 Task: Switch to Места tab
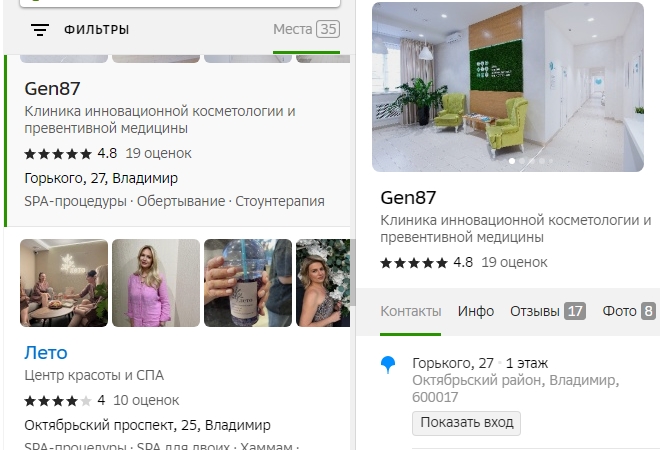pyautogui.click(x=306, y=29)
